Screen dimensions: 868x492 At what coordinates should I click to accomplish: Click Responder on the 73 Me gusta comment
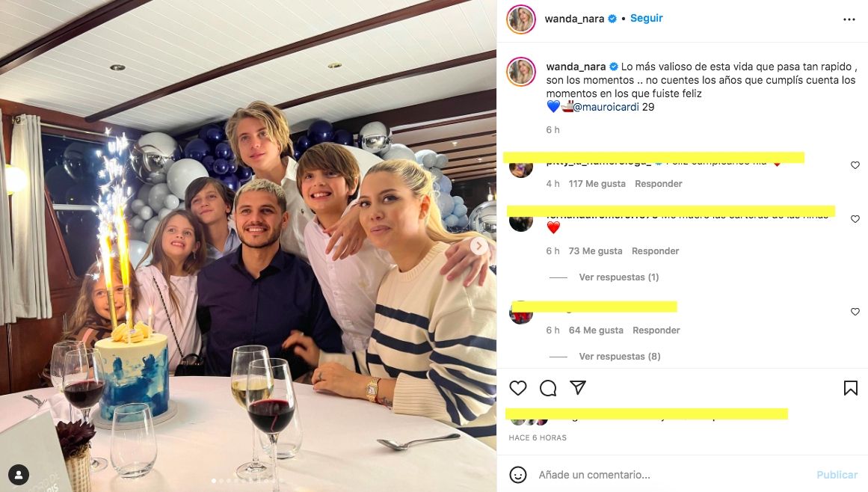pos(655,251)
